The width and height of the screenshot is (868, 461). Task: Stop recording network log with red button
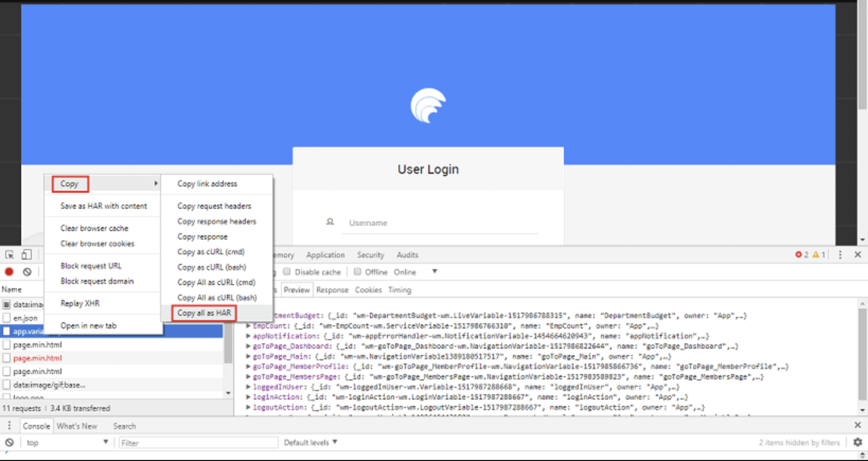coord(9,272)
